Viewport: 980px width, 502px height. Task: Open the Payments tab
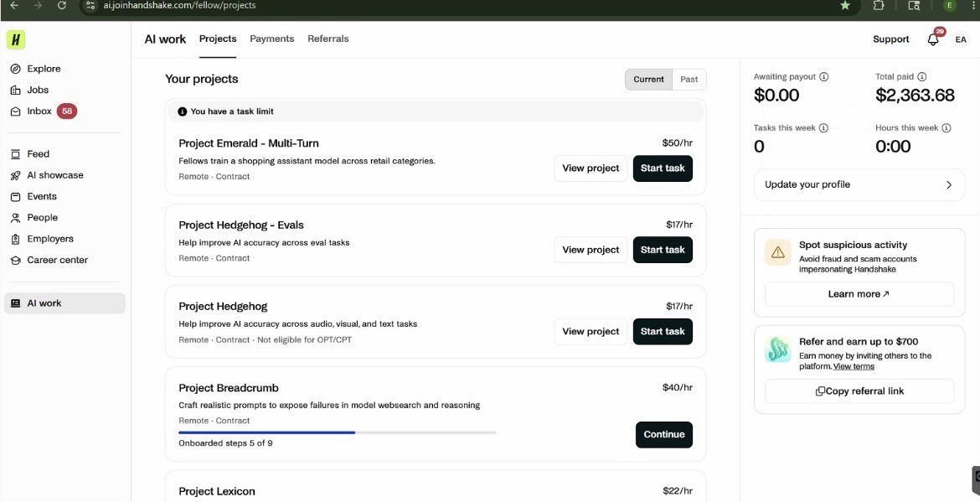(272, 39)
